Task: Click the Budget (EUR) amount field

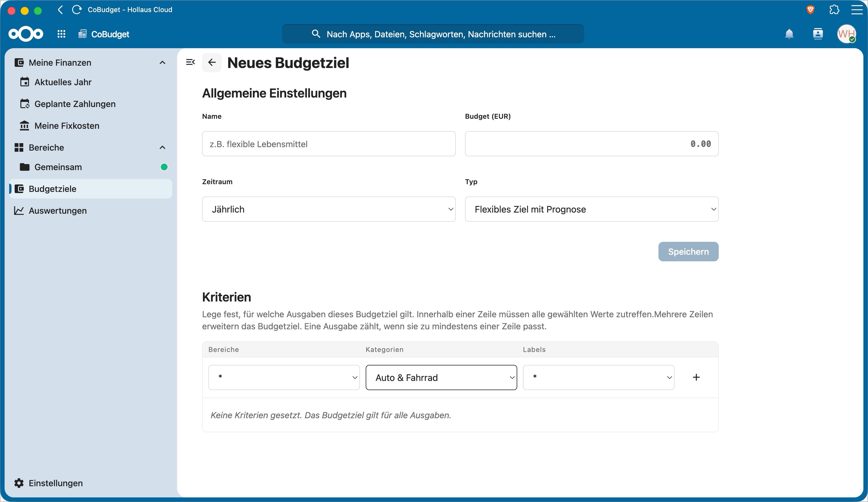Action: click(591, 144)
